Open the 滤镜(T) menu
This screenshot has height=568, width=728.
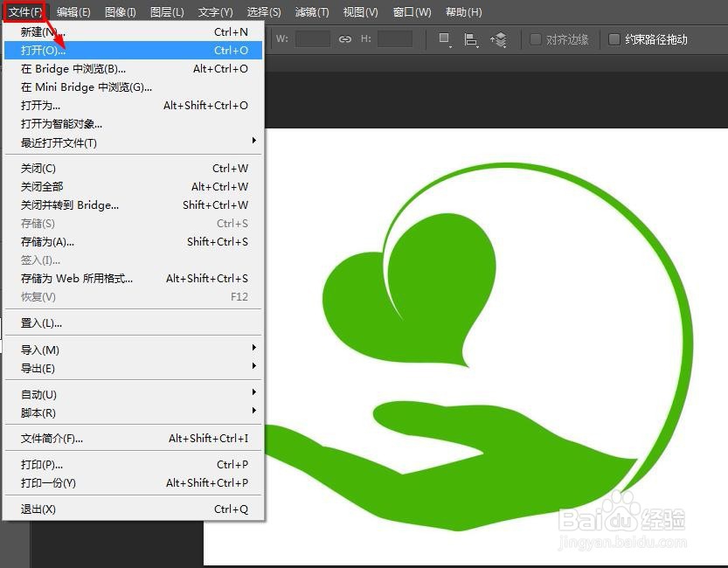click(312, 11)
